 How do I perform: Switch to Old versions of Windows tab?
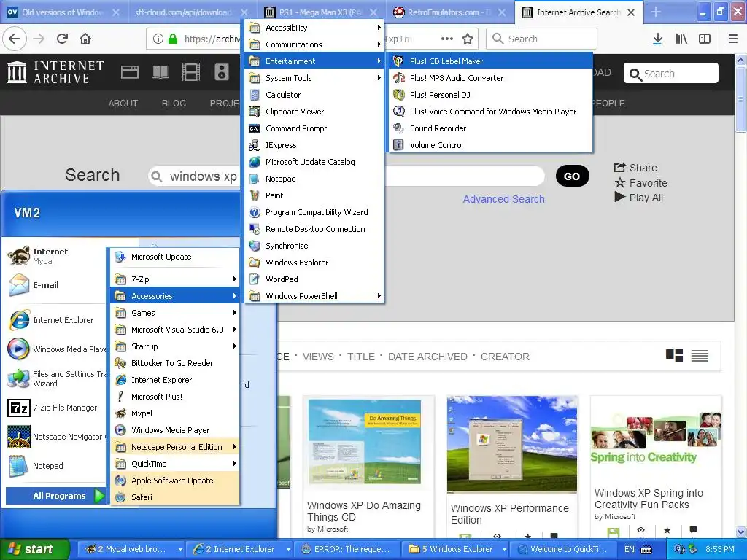(63, 12)
